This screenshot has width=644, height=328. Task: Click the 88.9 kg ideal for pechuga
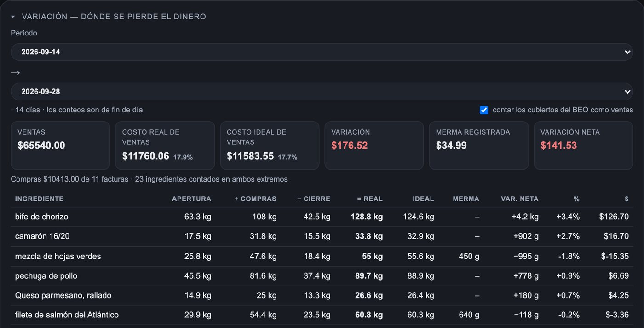coord(420,276)
